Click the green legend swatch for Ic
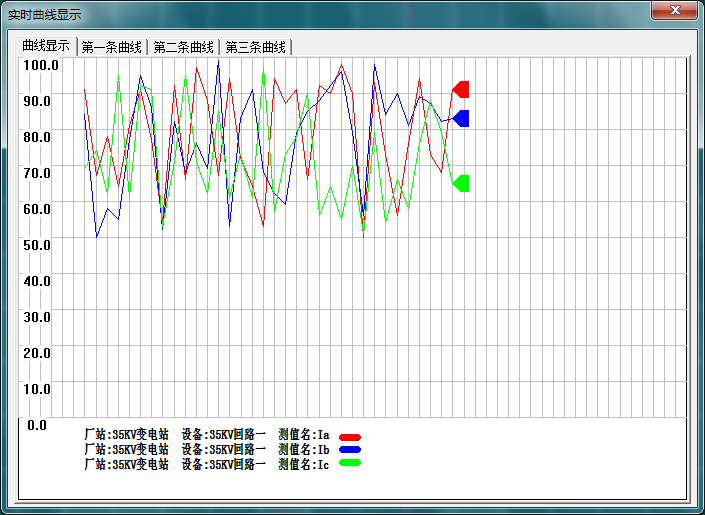Image resolution: width=705 pixels, height=515 pixels. click(350, 463)
